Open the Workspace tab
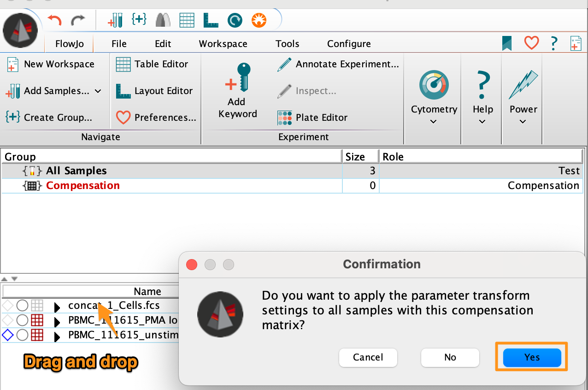 point(223,44)
